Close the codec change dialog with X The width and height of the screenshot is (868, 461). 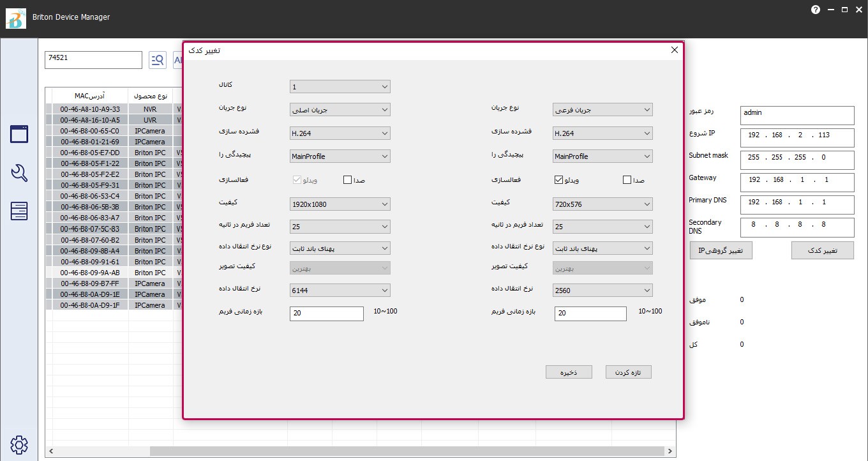pos(674,50)
